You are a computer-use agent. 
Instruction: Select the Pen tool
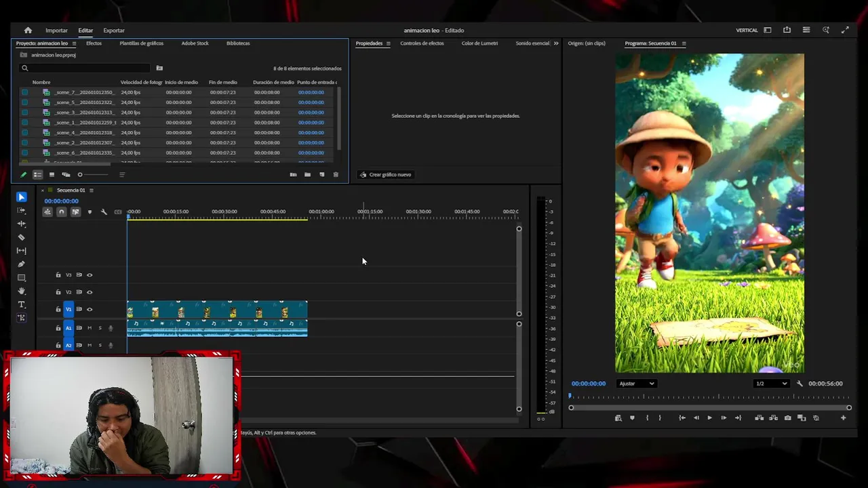(x=22, y=264)
